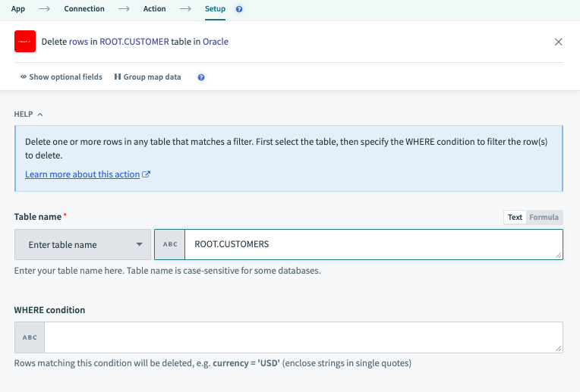Click the red Oracle app icon
This screenshot has height=392, width=580.
(x=25, y=42)
